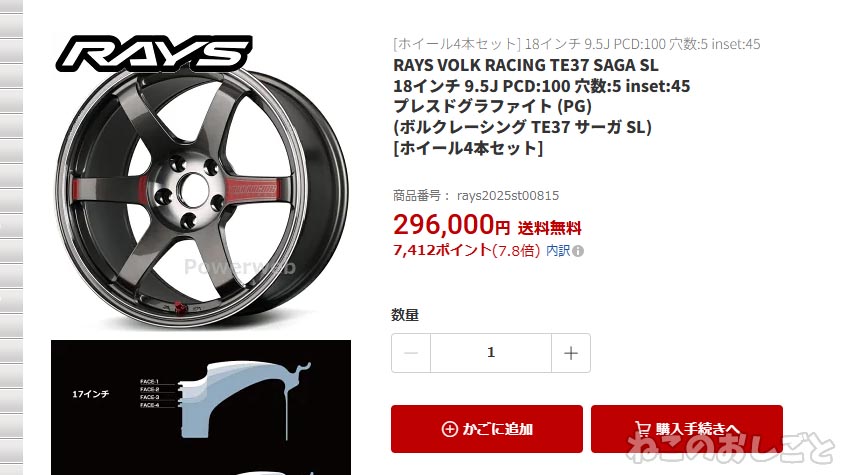Click the quantity input field showing 1
The image size is (844, 475).
click(x=491, y=353)
